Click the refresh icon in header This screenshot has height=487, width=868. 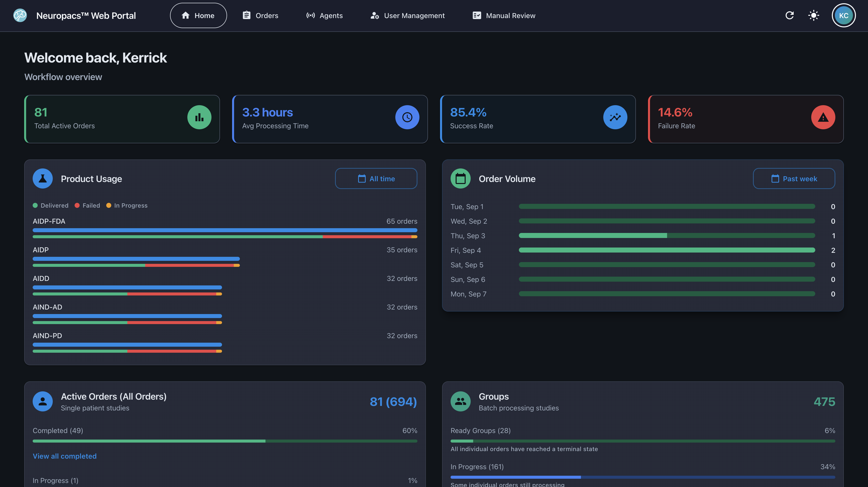tap(789, 16)
